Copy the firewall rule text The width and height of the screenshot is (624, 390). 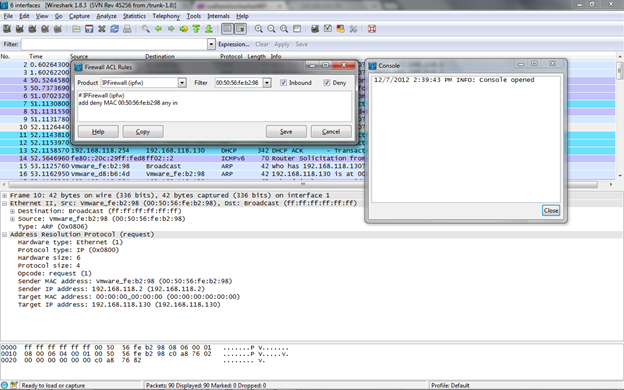click(x=143, y=132)
